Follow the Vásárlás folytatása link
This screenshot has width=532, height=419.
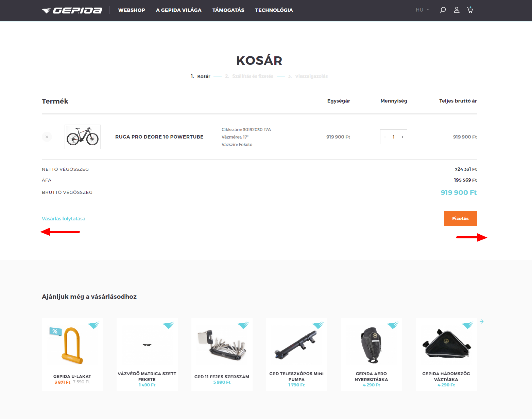tap(64, 219)
